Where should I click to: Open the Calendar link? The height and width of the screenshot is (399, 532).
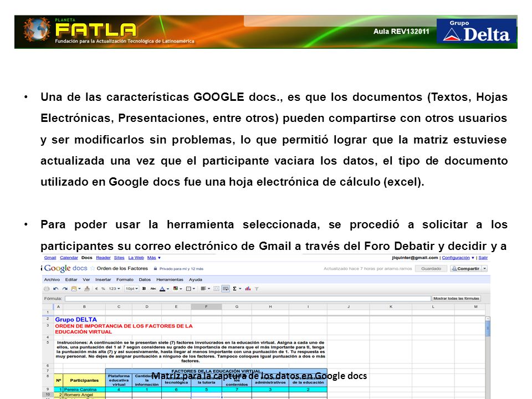69,258
